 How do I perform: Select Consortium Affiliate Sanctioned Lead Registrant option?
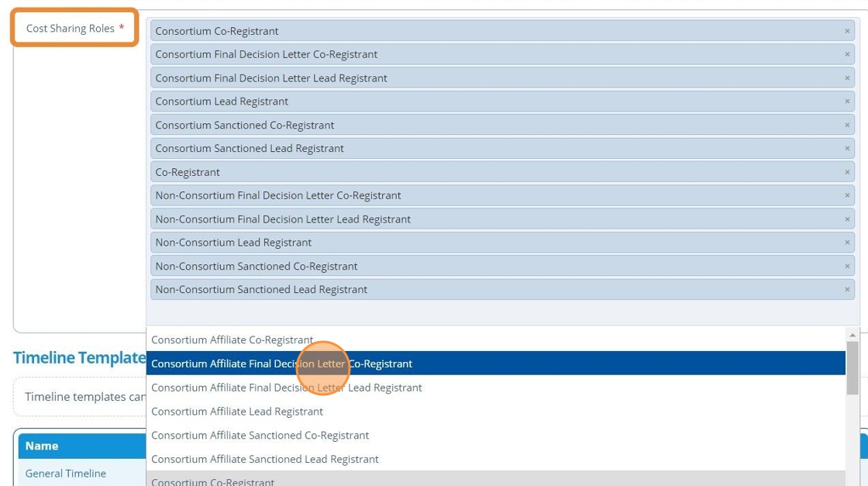(495, 459)
